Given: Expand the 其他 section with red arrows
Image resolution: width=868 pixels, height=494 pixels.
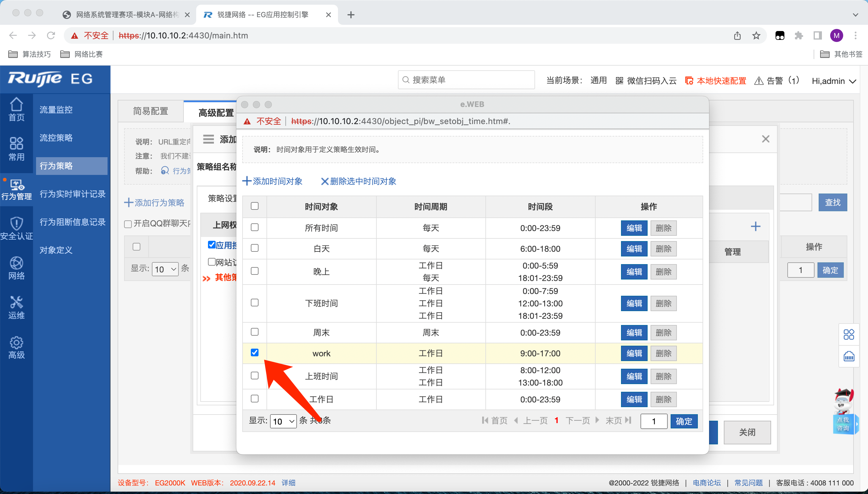Looking at the screenshot, I should [206, 278].
